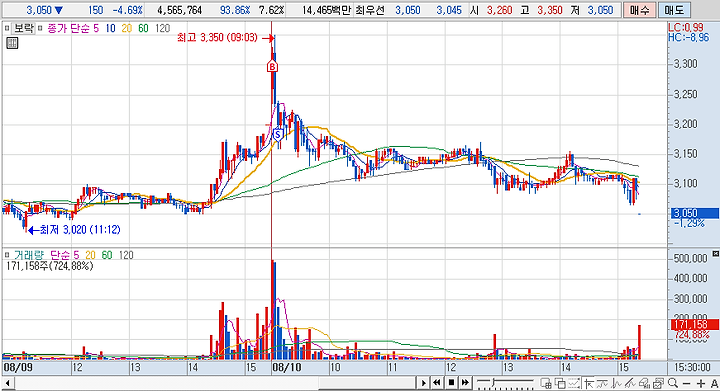Viewport: 720px width, 391px height.
Task: Click the wavy horizontal trend line icon
Action: coord(602,383)
